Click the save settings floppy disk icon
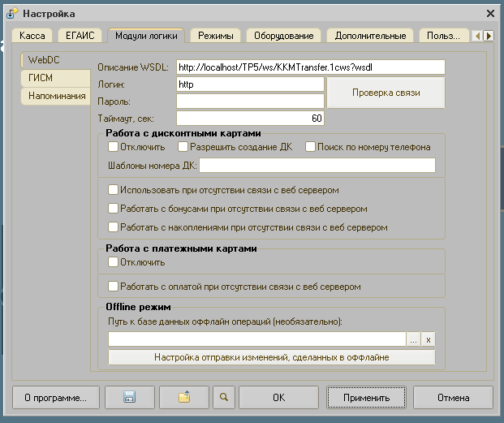504x423 pixels. [x=130, y=398]
